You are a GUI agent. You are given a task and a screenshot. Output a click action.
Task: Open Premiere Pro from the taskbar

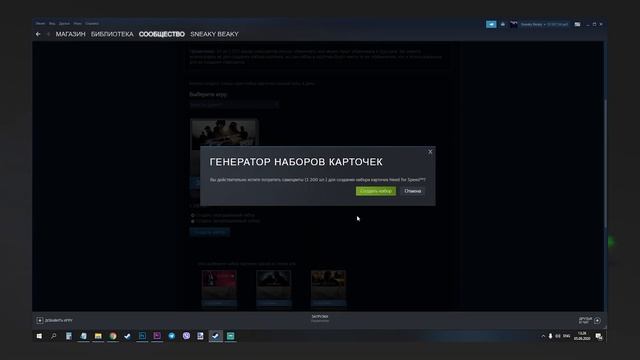coord(157,336)
